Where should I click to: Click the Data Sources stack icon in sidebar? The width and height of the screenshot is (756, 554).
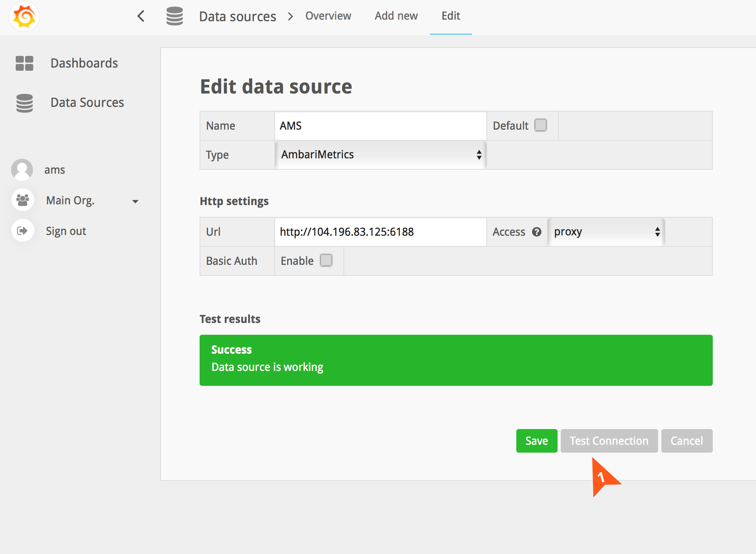(24, 103)
